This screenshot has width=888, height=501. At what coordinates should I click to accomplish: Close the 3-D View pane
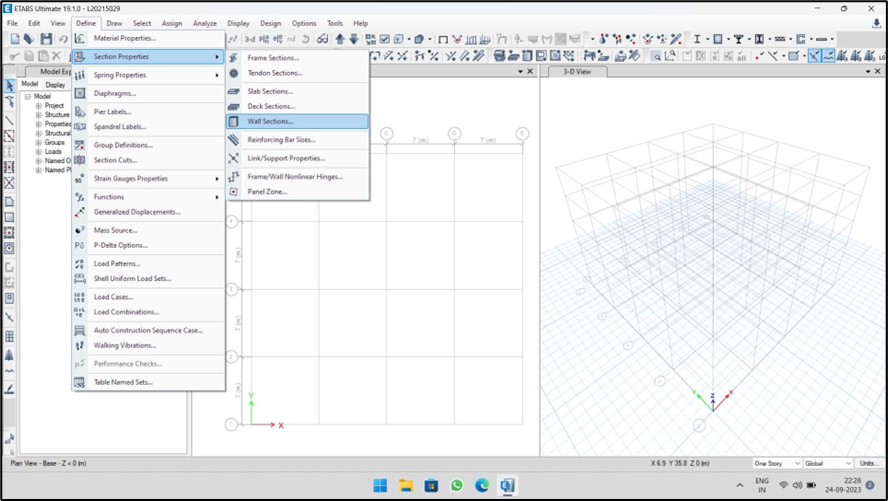878,71
